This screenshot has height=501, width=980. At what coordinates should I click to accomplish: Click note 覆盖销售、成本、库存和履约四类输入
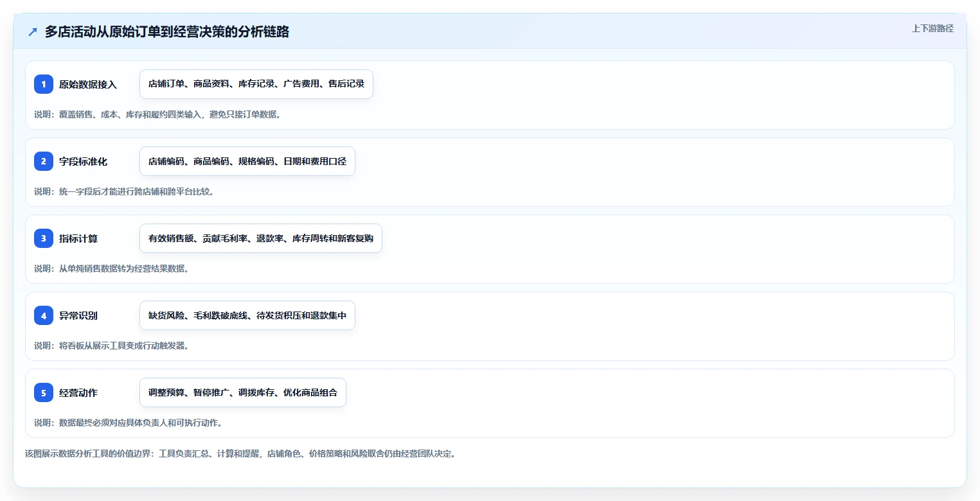pos(157,114)
